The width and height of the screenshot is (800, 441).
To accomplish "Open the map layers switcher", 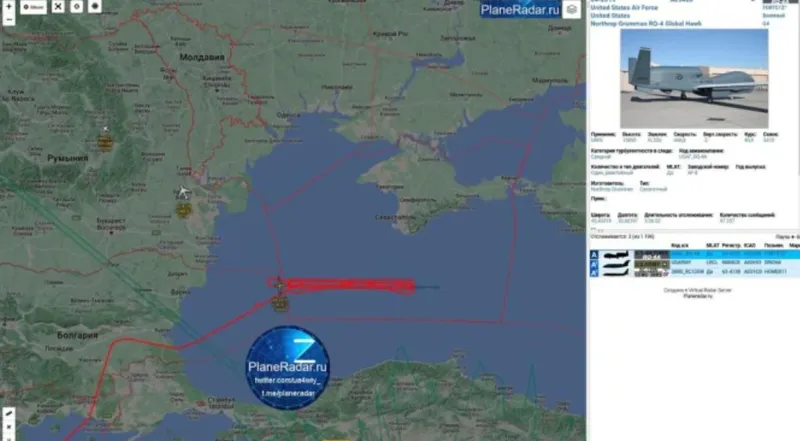I will click(571, 11).
